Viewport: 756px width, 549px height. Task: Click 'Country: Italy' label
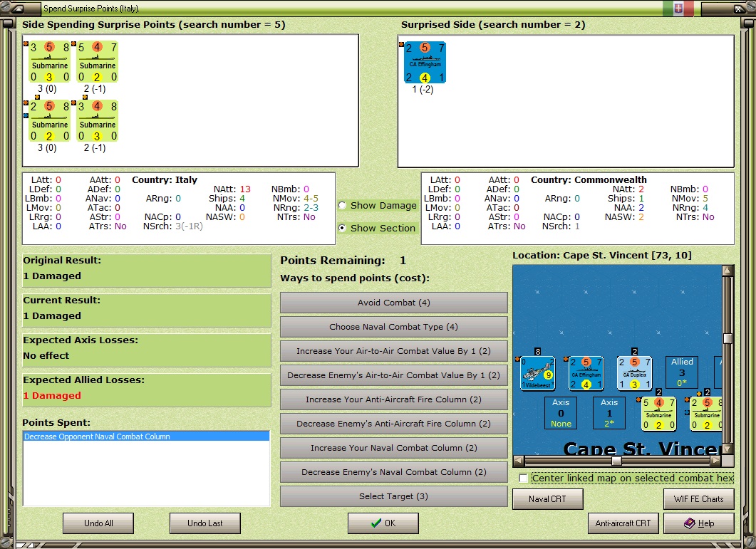coord(165,179)
